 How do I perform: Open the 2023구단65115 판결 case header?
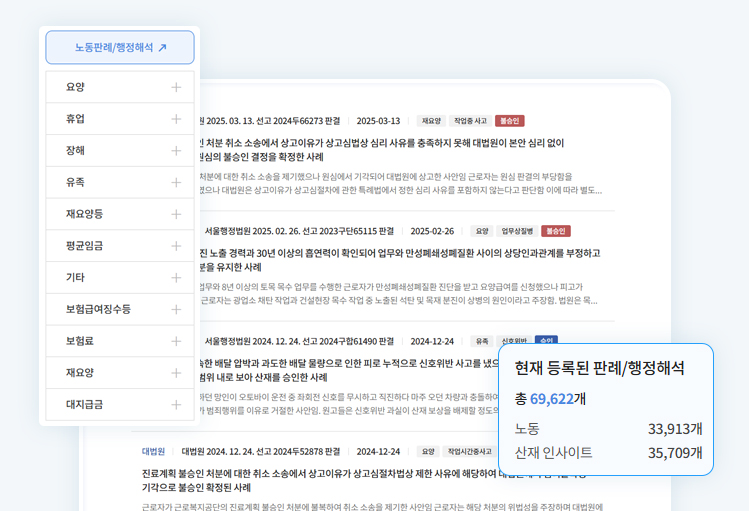click(300, 231)
